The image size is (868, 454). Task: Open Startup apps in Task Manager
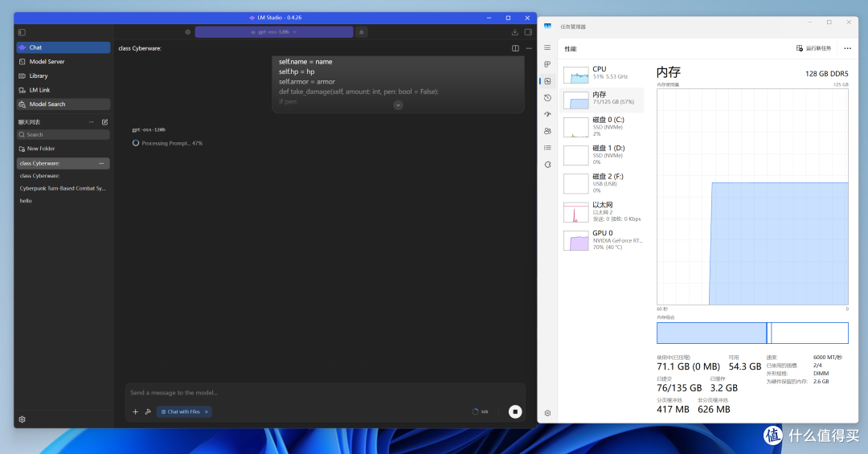(547, 114)
